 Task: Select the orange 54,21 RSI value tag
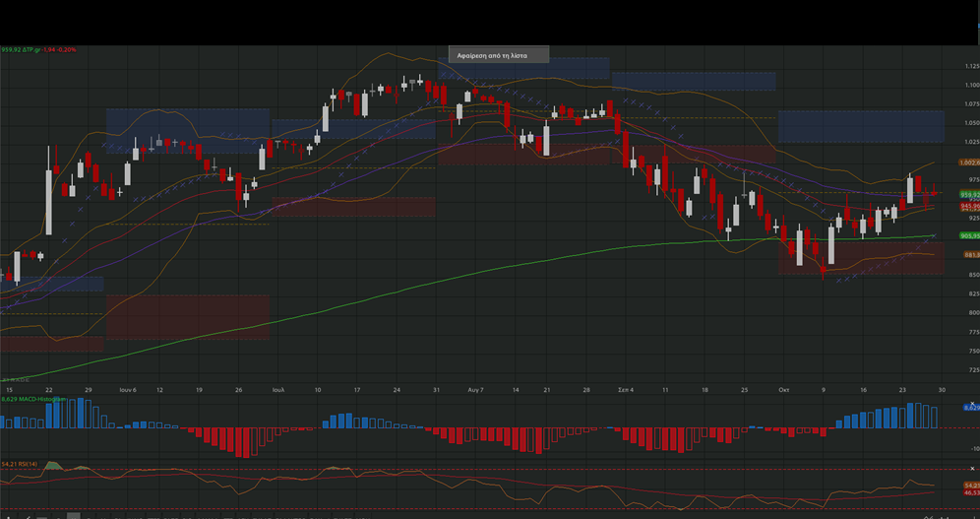coord(971,486)
